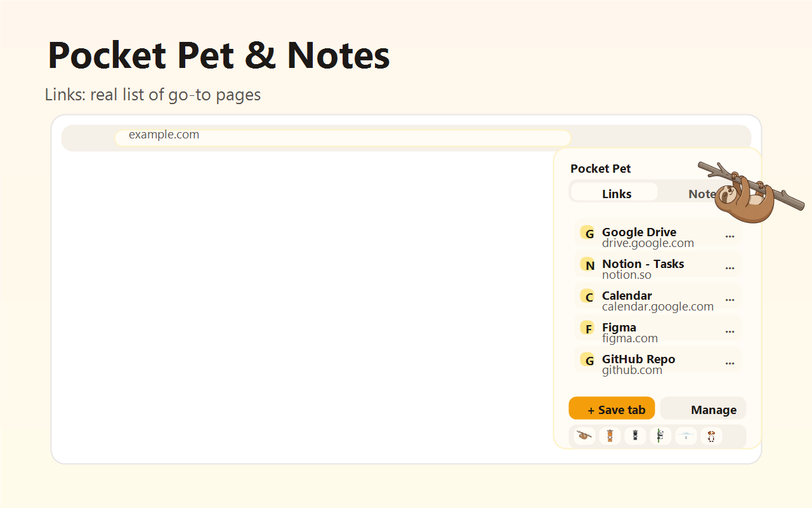
Task: Open the Figma link figma.com
Action: 641,331
